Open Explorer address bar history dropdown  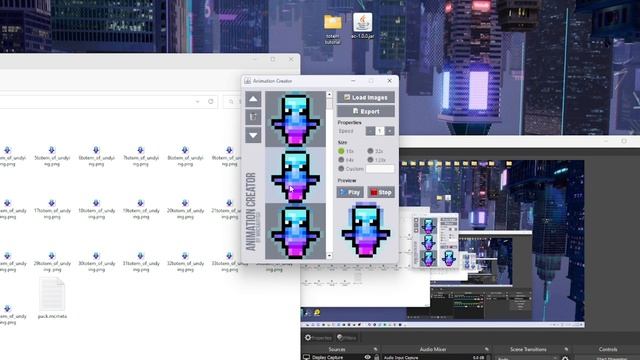tap(198, 102)
